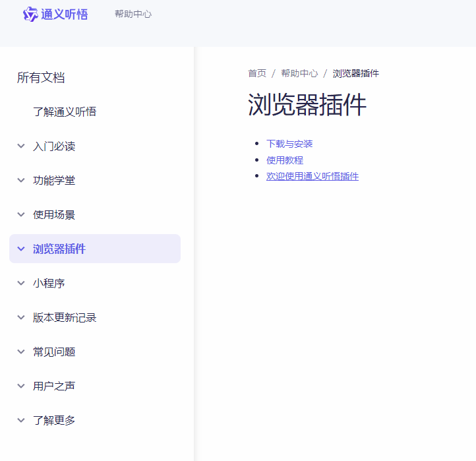Screen dimensions: 476x461
Task: Expand the 入门必读 chevron
Action: (21, 146)
